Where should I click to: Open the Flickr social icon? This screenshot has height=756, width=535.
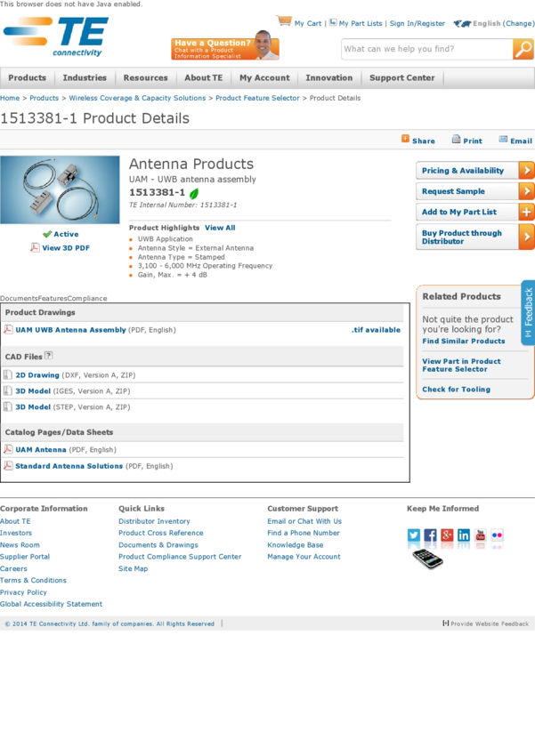click(497, 535)
